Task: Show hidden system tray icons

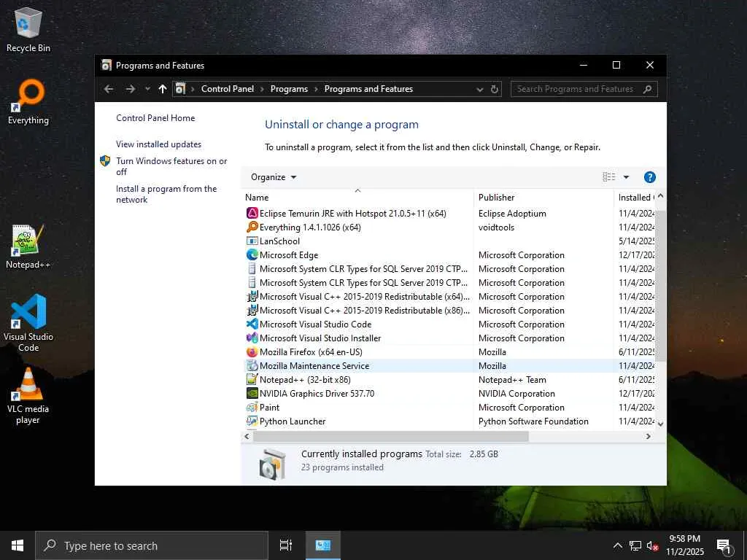Action: [617, 545]
